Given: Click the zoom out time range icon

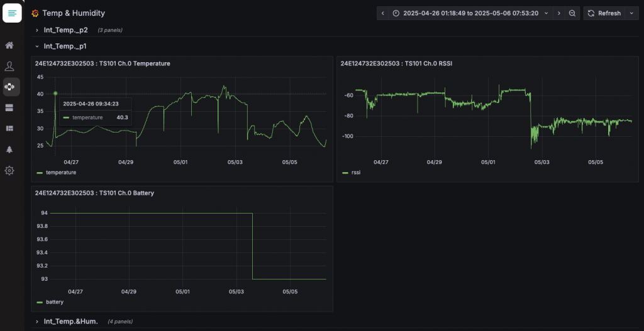Looking at the screenshot, I should pos(572,13).
